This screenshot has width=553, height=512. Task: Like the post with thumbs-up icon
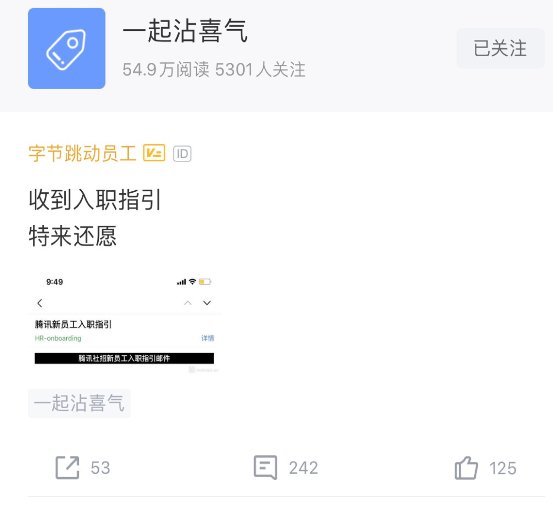coord(466,468)
